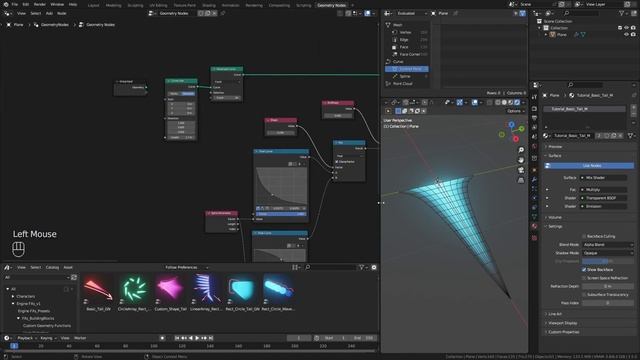640x360 pixels.
Task: Expand the Characters catalog in asset browser
Action: point(13,296)
